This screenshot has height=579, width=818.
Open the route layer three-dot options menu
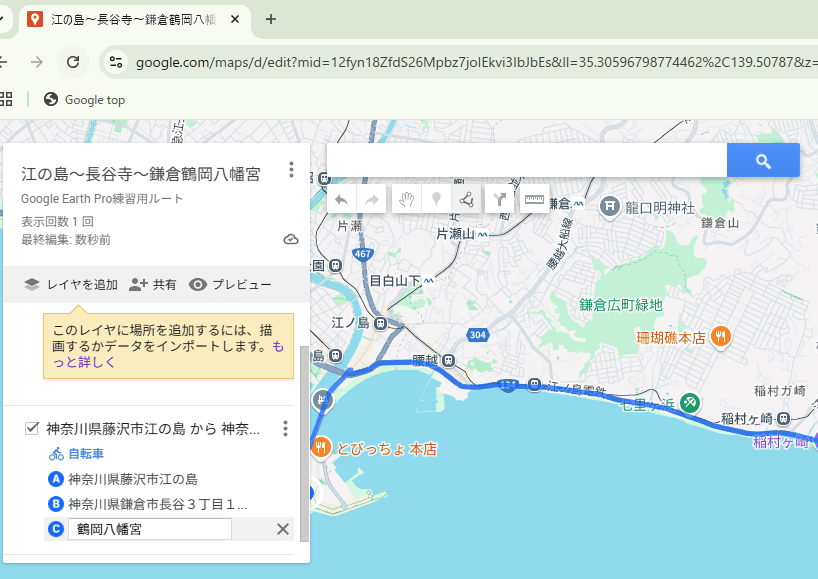[285, 429]
